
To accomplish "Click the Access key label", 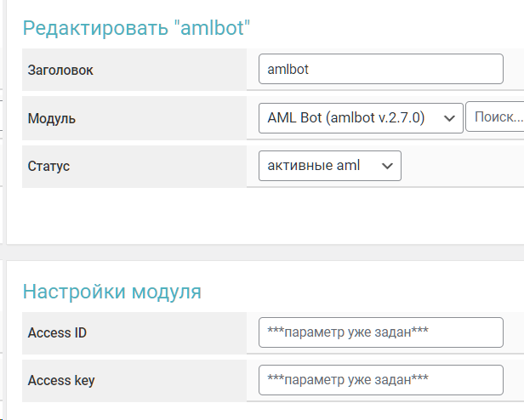I will pos(61,380).
